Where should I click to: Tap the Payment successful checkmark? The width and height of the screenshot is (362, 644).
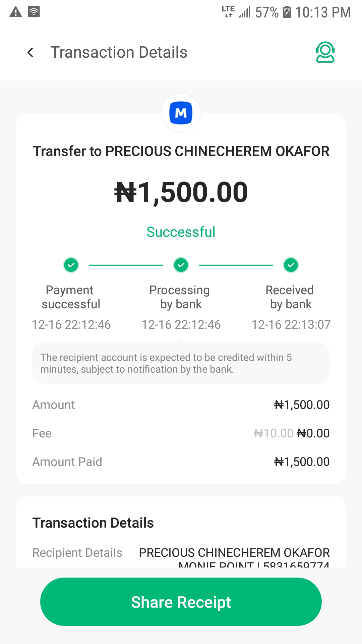coord(71,265)
